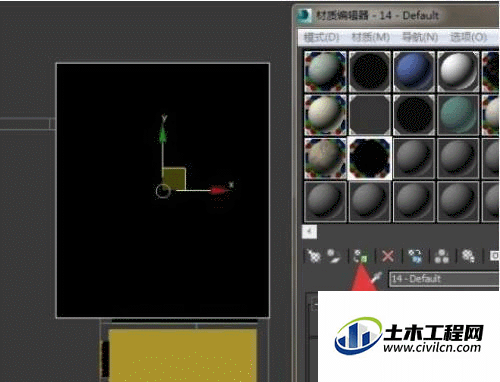The height and width of the screenshot is (382, 500).
Task: Select gray sphere slot, bottom row fourth column
Action: coord(458,201)
